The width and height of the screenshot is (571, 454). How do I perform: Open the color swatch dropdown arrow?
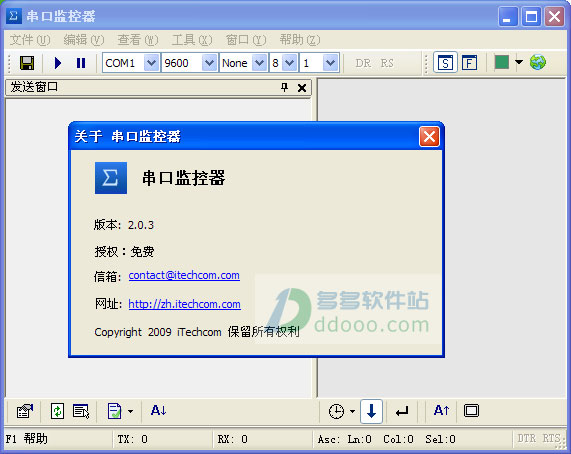[519, 62]
